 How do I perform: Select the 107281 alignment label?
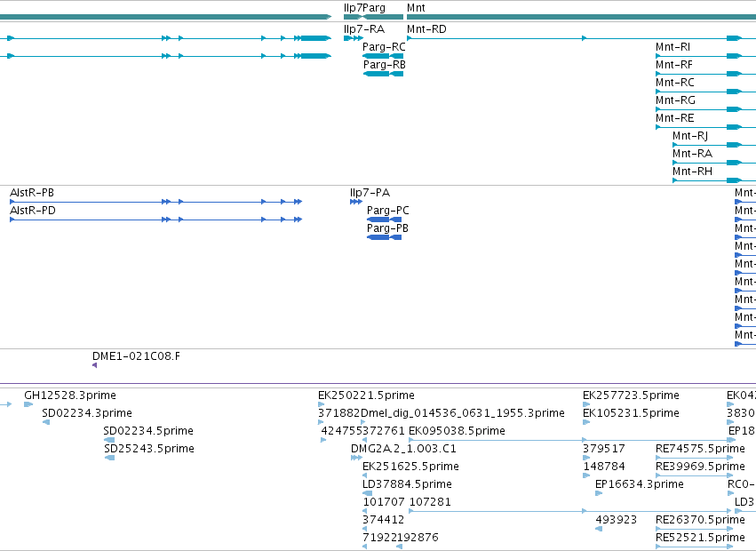click(430, 502)
